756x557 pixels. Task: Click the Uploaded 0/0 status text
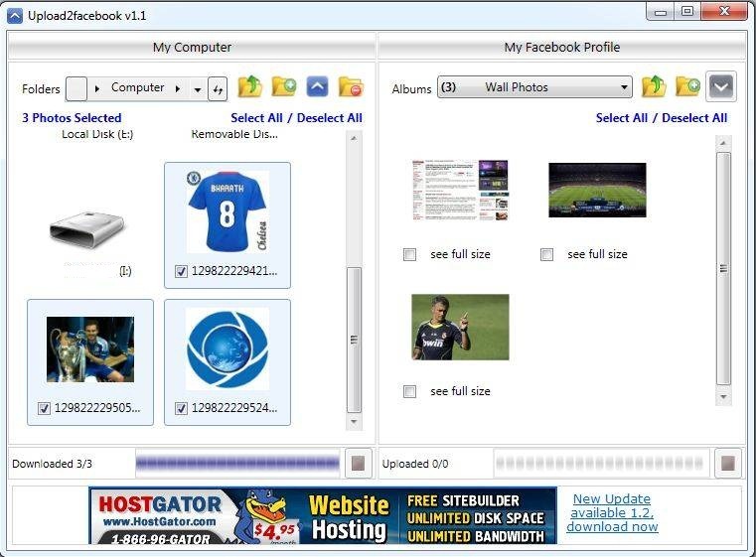pos(415,464)
